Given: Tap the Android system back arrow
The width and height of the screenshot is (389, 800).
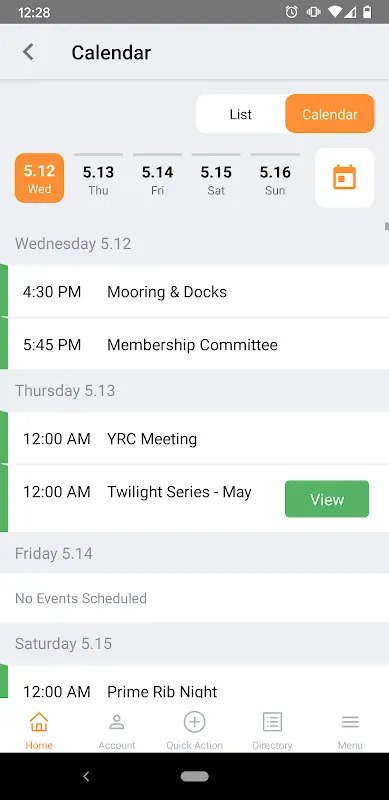Looking at the screenshot, I should coord(86,777).
